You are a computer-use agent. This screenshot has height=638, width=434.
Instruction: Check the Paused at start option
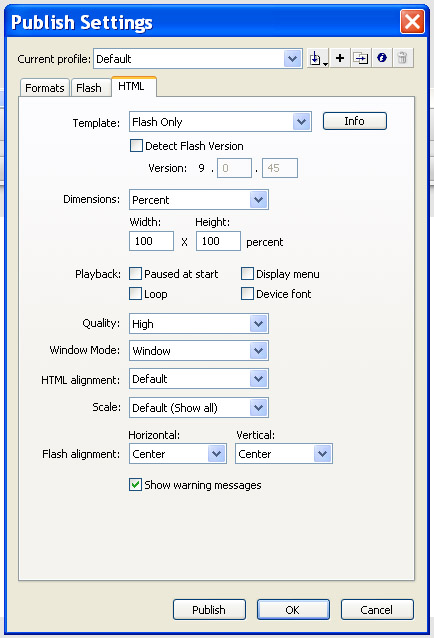(x=135, y=274)
